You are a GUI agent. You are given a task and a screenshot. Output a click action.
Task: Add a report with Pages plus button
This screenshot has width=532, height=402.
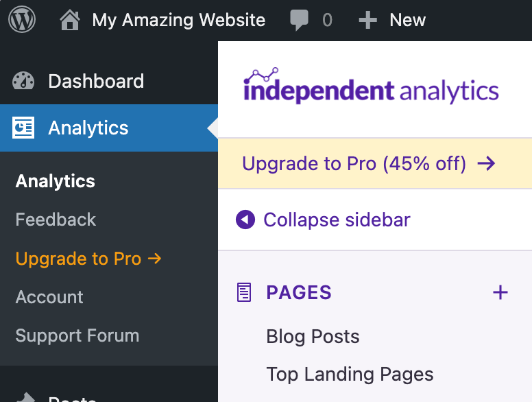(500, 292)
